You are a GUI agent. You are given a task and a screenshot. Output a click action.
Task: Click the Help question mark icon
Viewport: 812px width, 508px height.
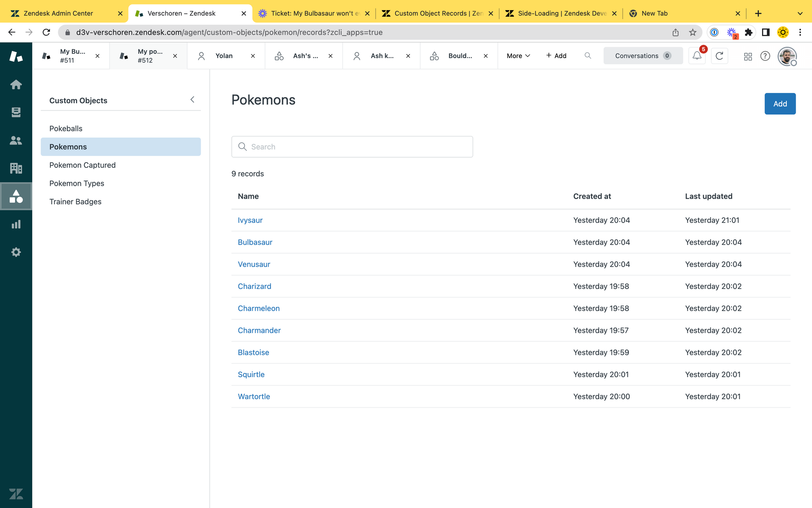(x=765, y=56)
